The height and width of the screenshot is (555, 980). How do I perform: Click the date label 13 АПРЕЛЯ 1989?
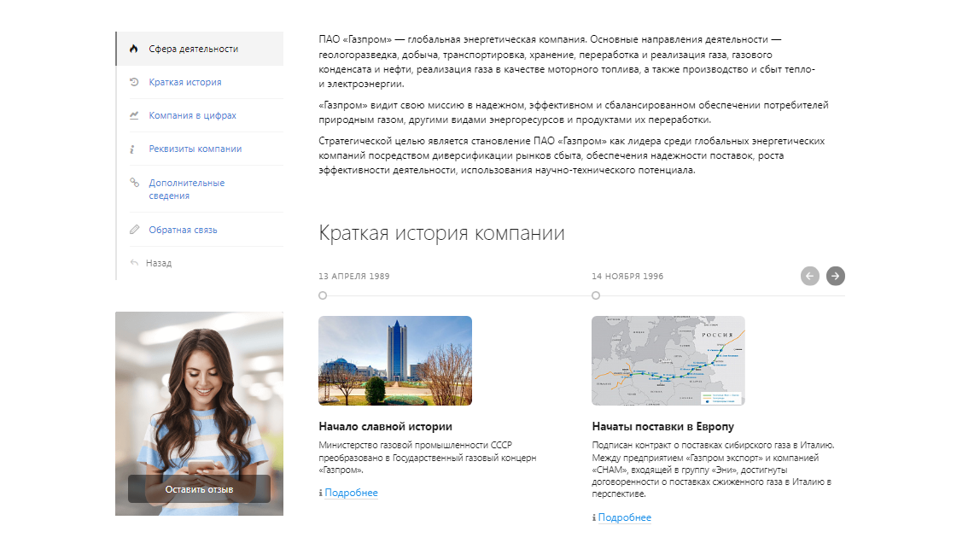(353, 277)
